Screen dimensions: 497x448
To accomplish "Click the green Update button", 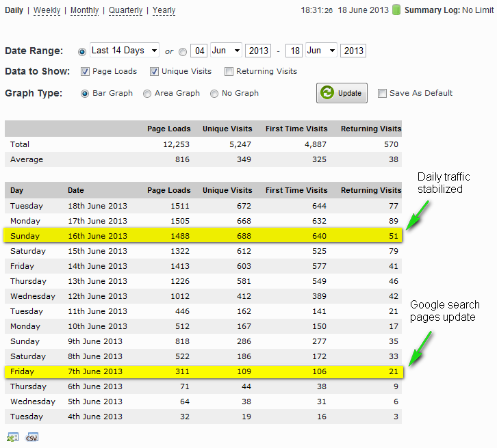I will (342, 93).
